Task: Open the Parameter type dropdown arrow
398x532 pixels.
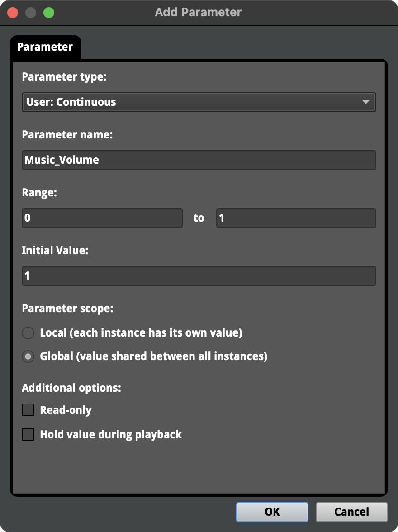Action: point(366,102)
